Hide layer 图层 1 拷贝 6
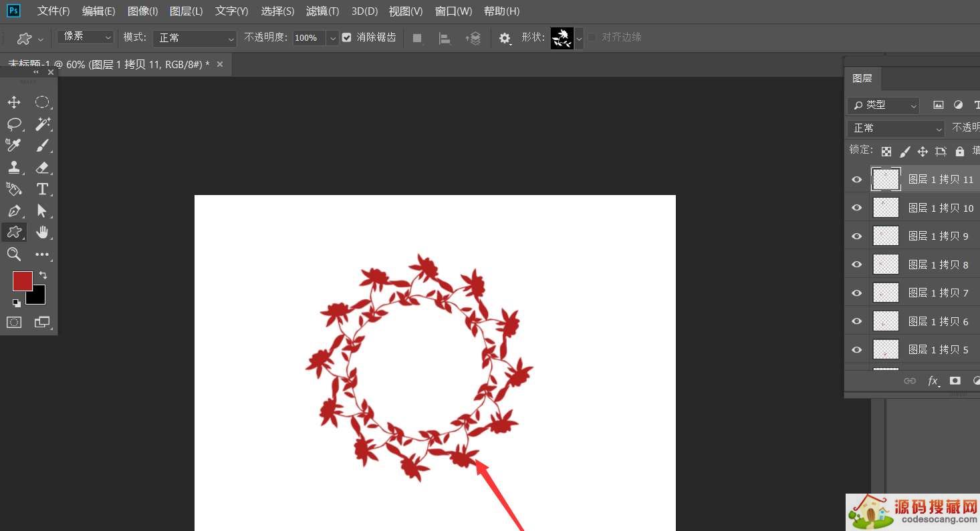 click(856, 321)
